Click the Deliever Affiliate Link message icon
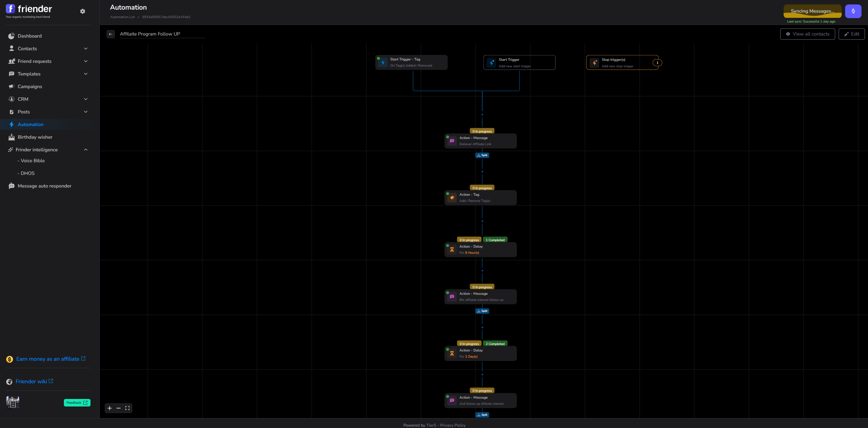This screenshot has width=868, height=428. click(x=452, y=141)
